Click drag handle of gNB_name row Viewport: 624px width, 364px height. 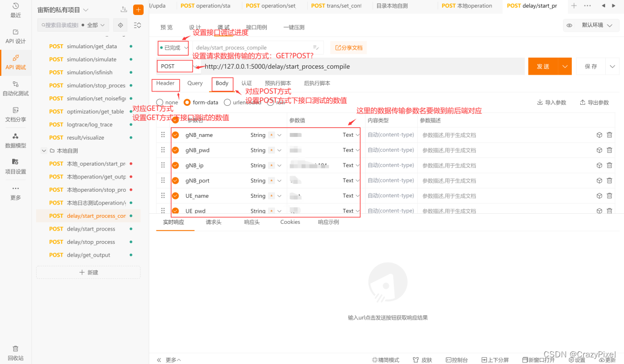coord(163,135)
